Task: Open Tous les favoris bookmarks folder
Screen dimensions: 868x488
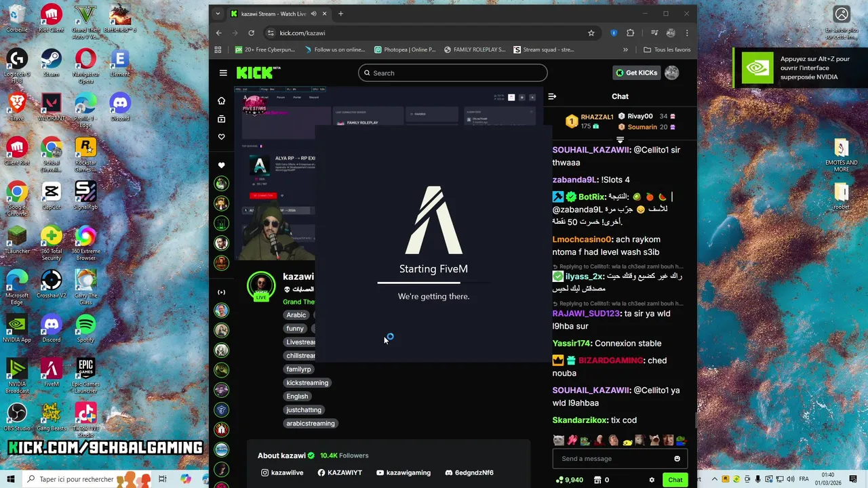Action: click(x=667, y=49)
